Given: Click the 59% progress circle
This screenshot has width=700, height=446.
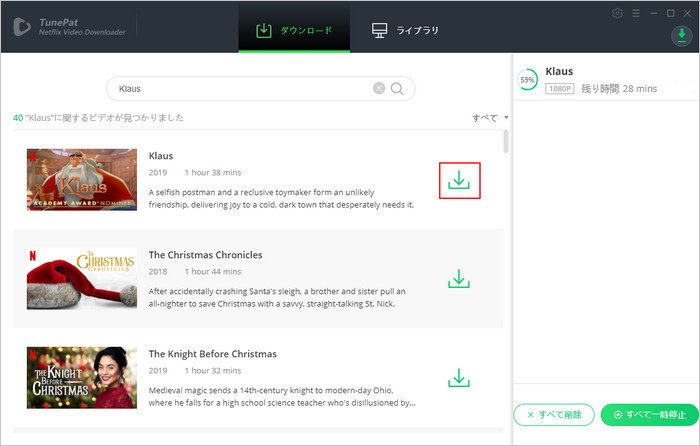Looking at the screenshot, I should 527,80.
